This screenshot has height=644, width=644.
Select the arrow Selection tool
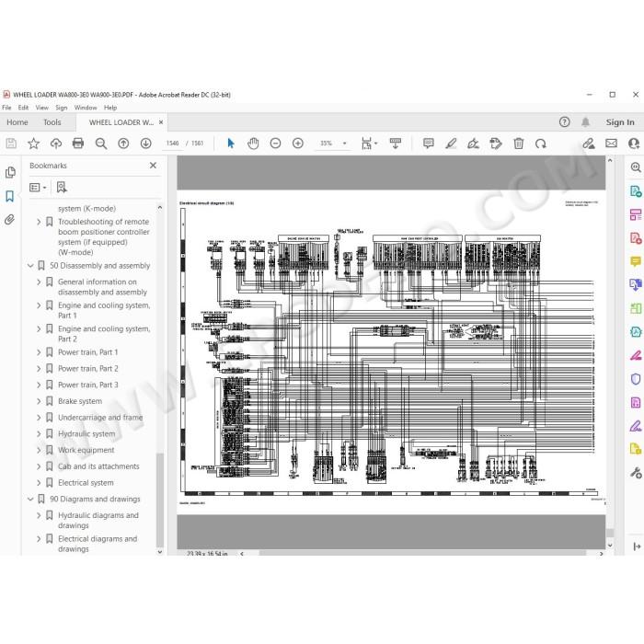tap(231, 144)
